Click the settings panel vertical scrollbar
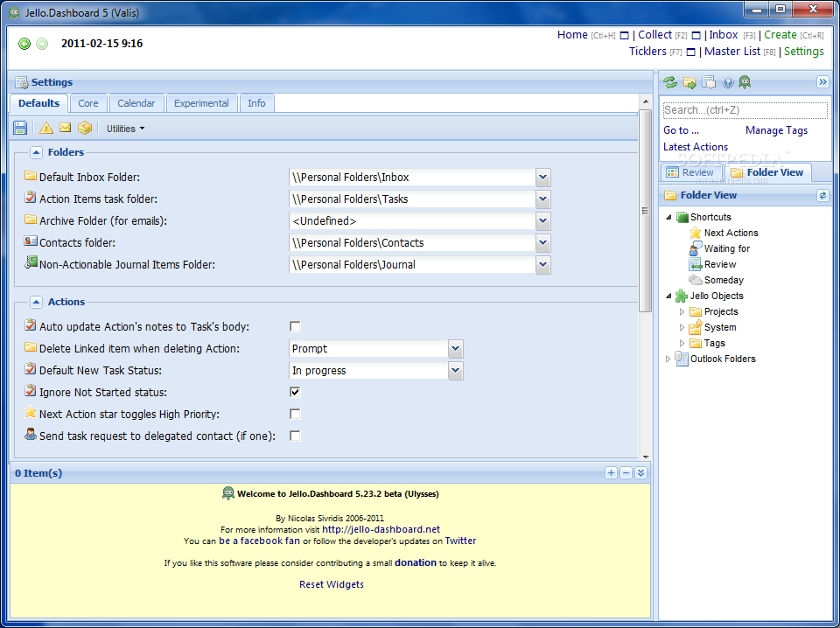This screenshot has width=840, height=628. point(646,210)
